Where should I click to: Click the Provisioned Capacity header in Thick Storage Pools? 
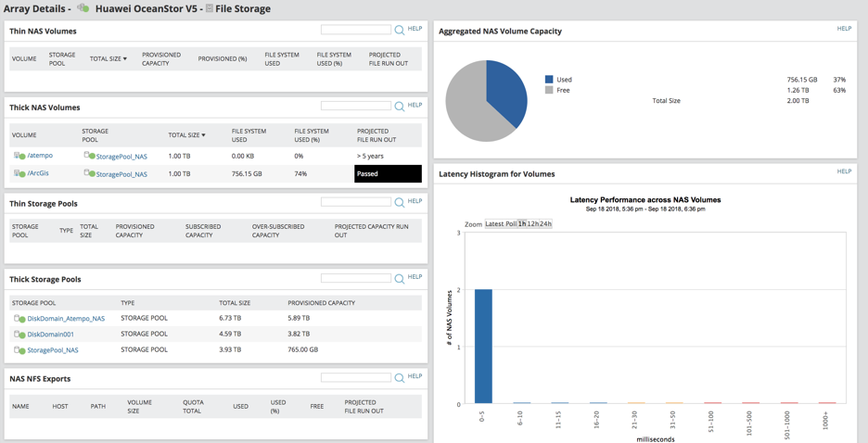click(322, 303)
